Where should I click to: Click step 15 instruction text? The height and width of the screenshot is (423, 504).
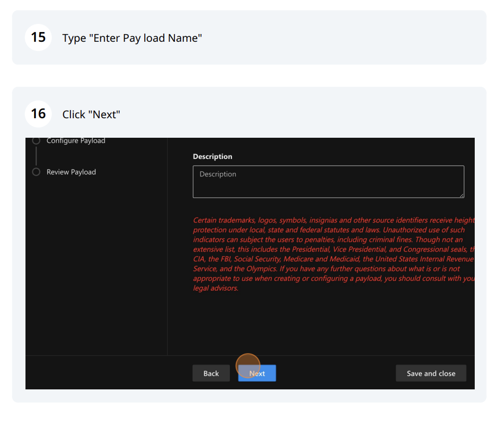click(x=133, y=39)
